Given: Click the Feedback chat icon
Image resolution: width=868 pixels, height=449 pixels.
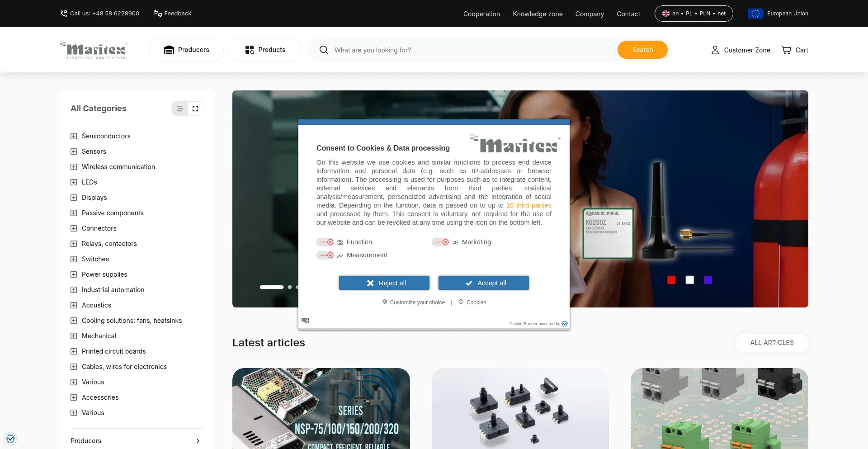Looking at the screenshot, I should (157, 13).
